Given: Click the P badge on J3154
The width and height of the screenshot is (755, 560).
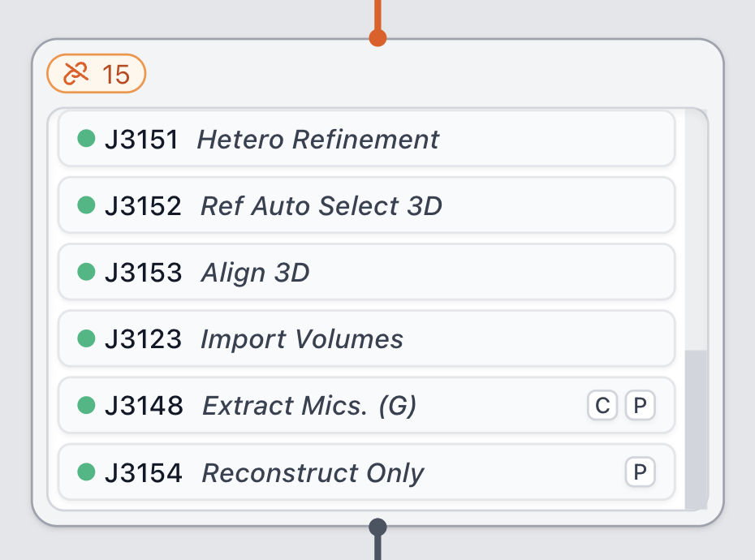Looking at the screenshot, I should (x=640, y=472).
